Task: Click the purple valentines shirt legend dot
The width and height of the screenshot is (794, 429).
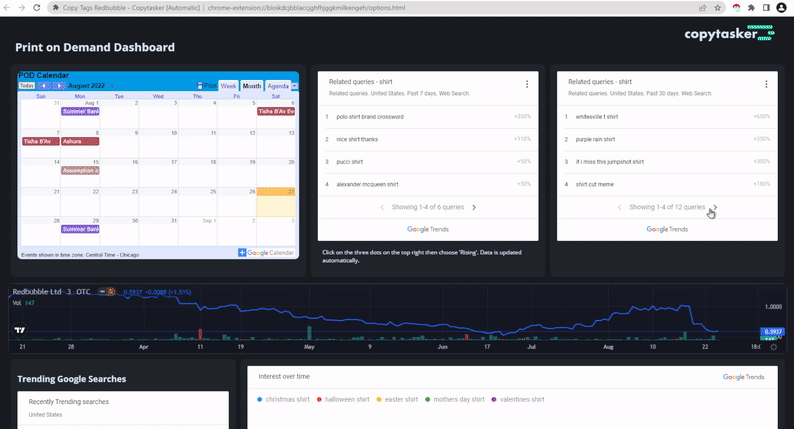Action: pos(494,400)
